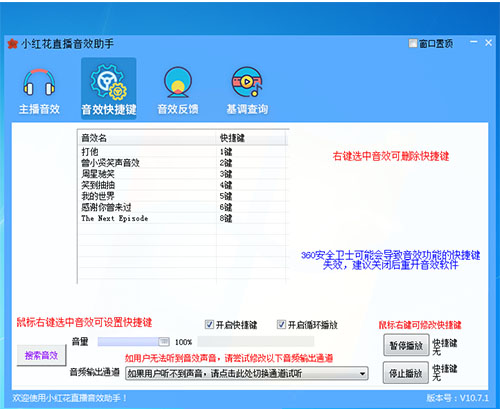Click the 1键 hotkey cell
Viewport: 500px width, 409px height.
tap(226, 152)
